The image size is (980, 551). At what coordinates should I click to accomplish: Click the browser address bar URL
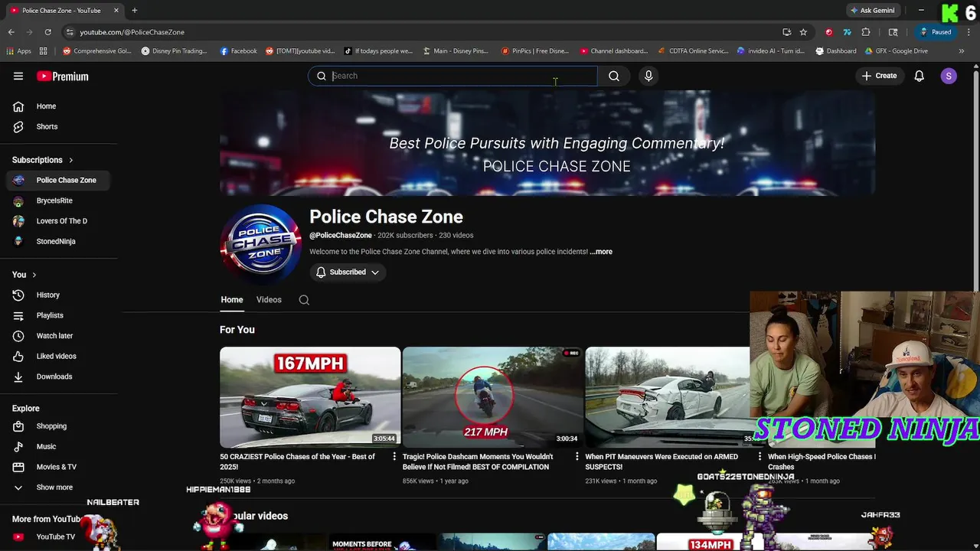click(132, 32)
